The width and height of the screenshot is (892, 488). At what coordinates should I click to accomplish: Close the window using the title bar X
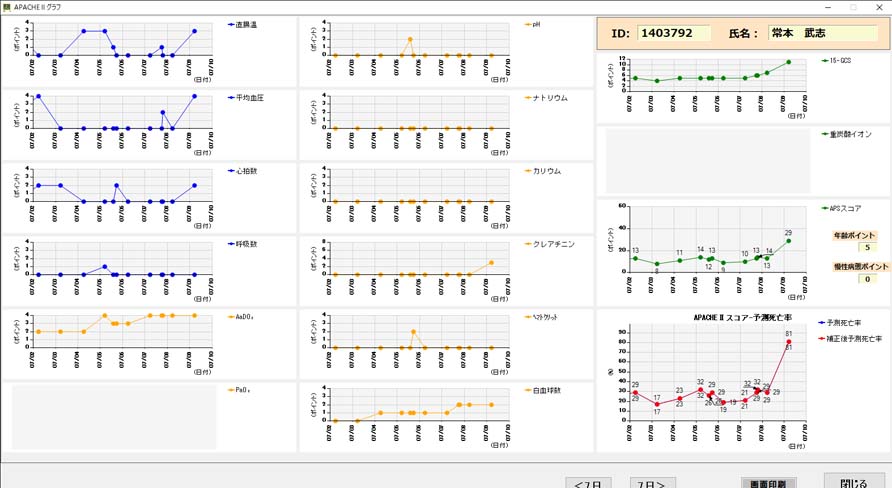pos(879,7)
